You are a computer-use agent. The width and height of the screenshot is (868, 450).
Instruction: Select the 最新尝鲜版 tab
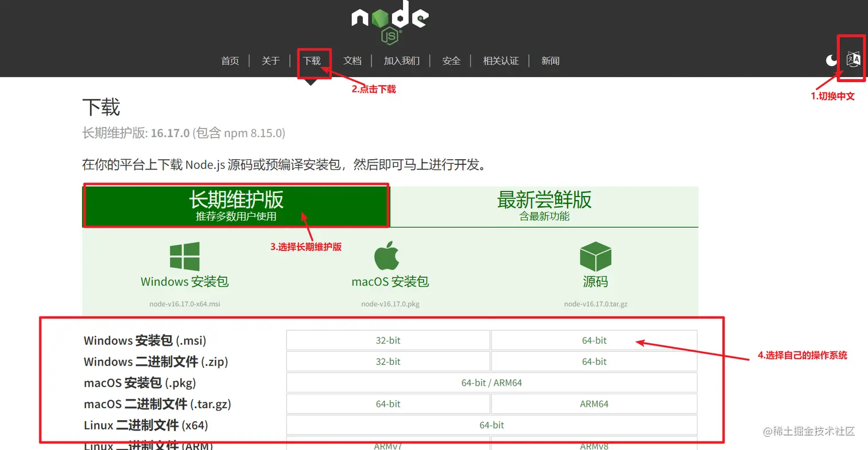tap(544, 206)
